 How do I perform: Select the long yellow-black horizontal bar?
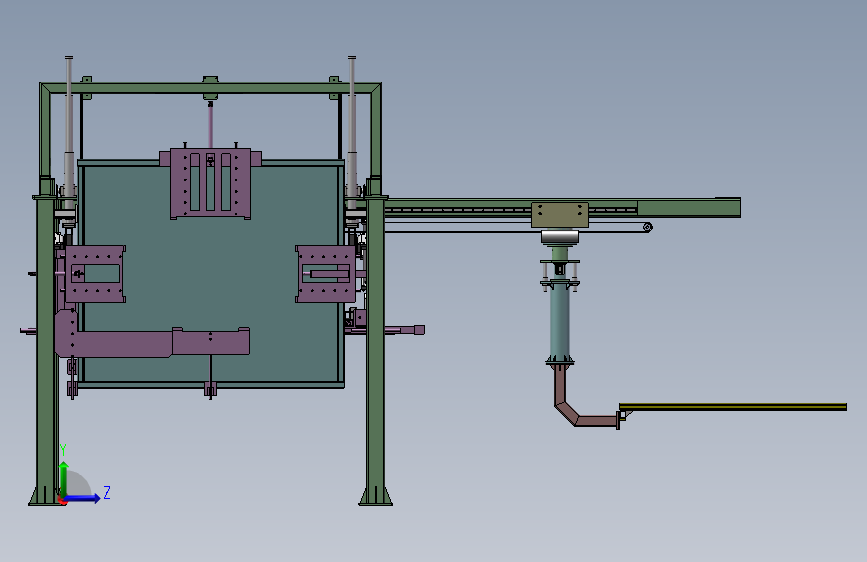[x=733, y=407]
